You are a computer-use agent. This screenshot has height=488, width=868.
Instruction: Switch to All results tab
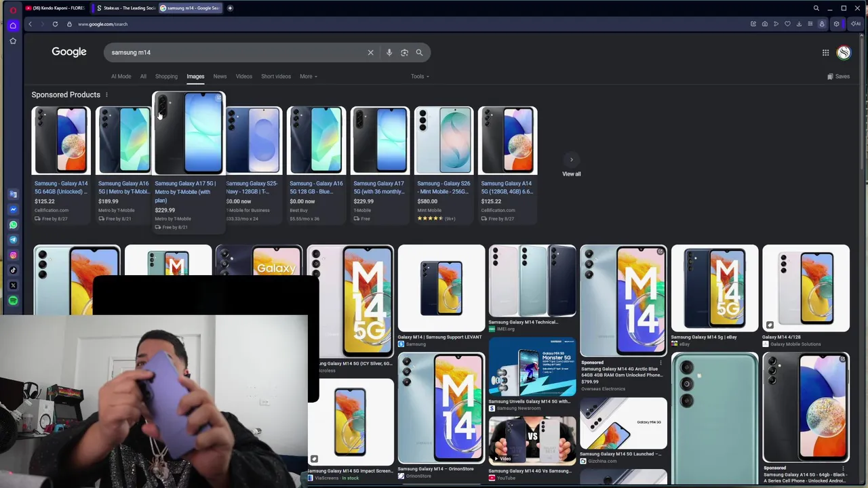pyautogui.click(x=143, y=77)
